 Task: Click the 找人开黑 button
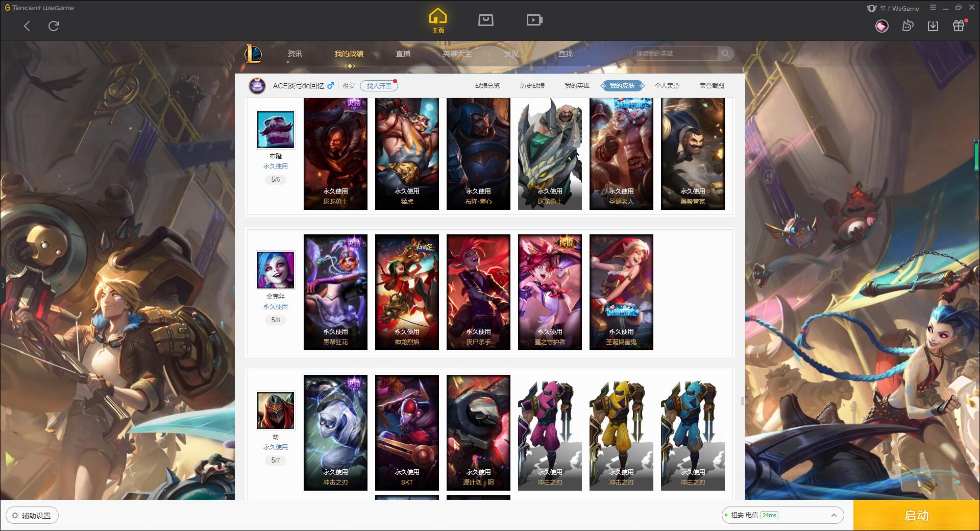(379, 86)
